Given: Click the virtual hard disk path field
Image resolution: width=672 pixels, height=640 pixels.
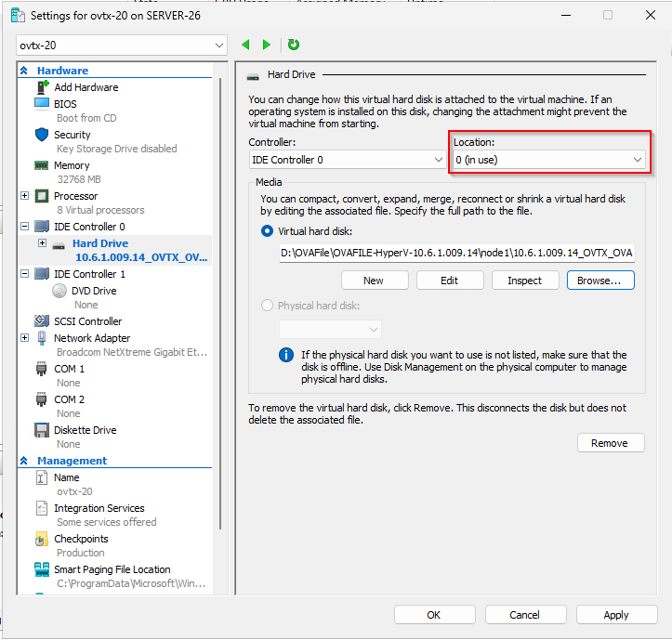Looking at the screenshot, I should [x=457, y=253].
